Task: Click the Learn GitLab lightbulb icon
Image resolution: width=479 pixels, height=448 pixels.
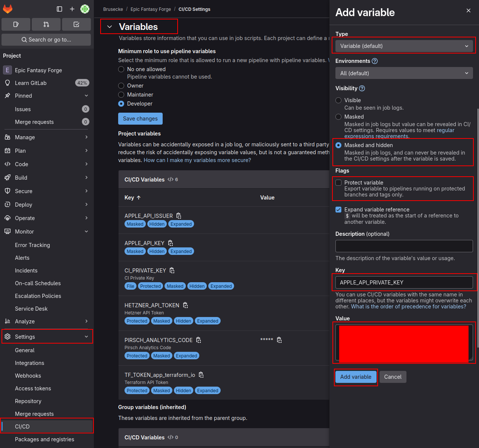Action: (7, 83)
